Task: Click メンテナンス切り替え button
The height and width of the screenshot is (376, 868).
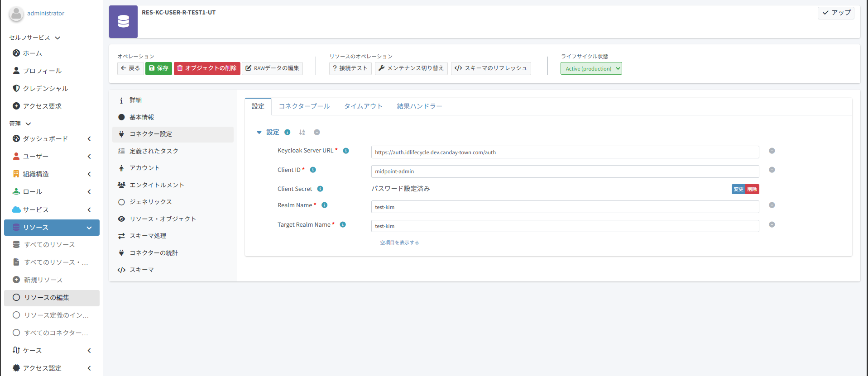Action: 411,68
